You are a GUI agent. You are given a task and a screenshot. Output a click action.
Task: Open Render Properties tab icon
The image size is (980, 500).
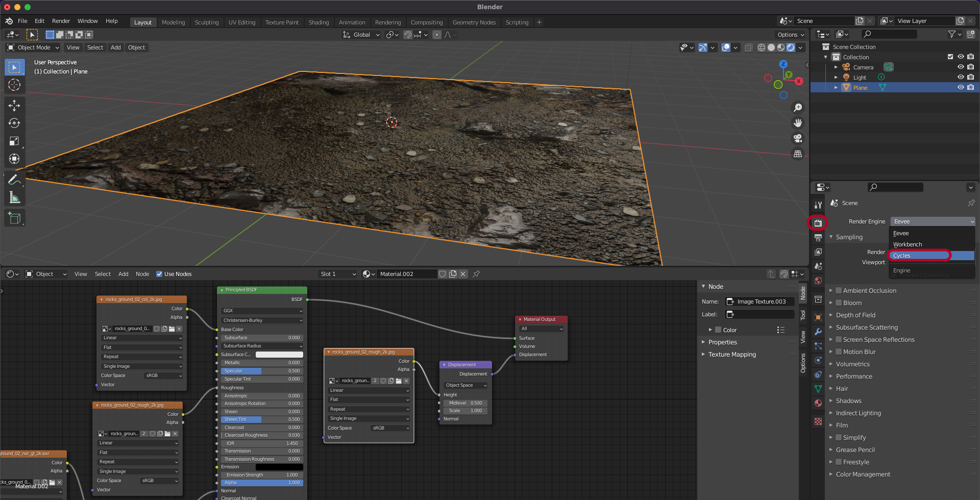click(818, 223)
